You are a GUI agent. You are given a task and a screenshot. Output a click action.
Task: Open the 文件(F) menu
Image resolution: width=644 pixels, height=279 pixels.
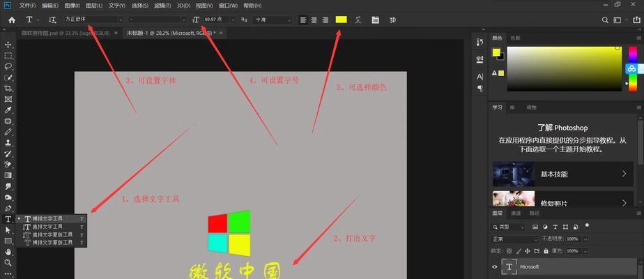27,6
